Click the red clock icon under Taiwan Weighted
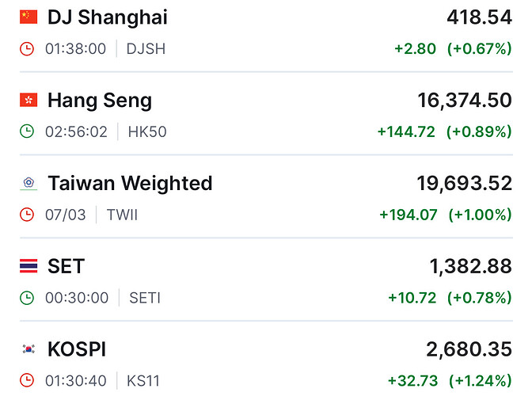Screen dimensions: 532x396 [x=28, y=215]
